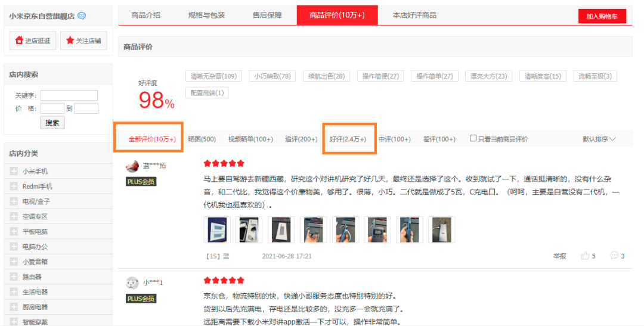Click the thumbs-up icon on 蓝***拓's review
This screenshot has width=644, height=326.
pos(586,256)
